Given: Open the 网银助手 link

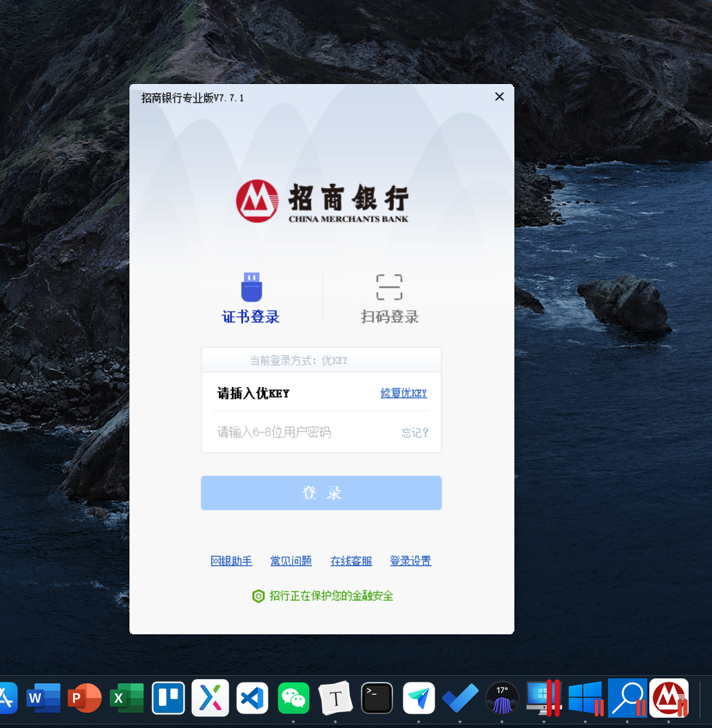Looking at the screenshot, I should click(231, 561).
